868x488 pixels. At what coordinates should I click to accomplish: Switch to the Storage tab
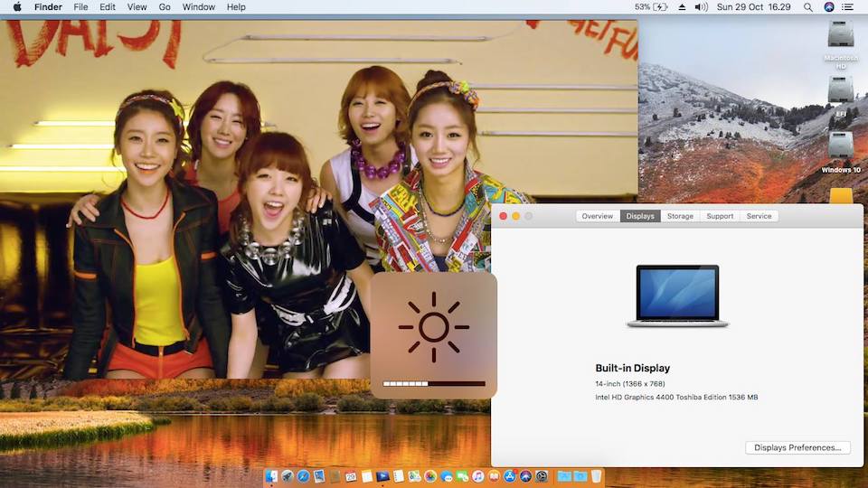click(x=680, y=216)
